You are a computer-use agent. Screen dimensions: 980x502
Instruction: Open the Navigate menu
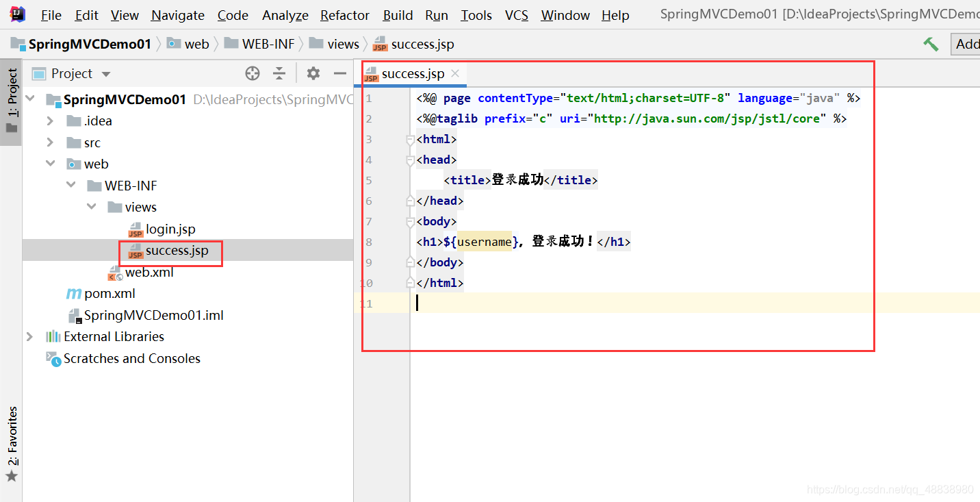(x=178, y=15)
